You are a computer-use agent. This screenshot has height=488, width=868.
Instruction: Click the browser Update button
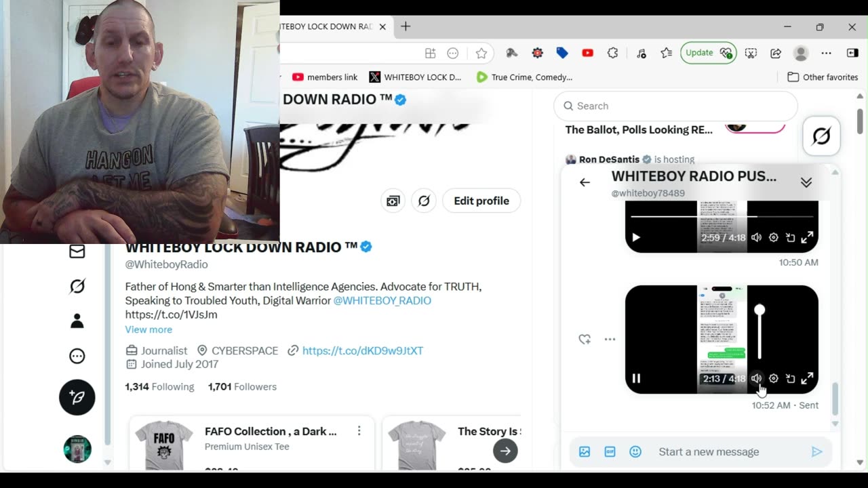point(708,53)
